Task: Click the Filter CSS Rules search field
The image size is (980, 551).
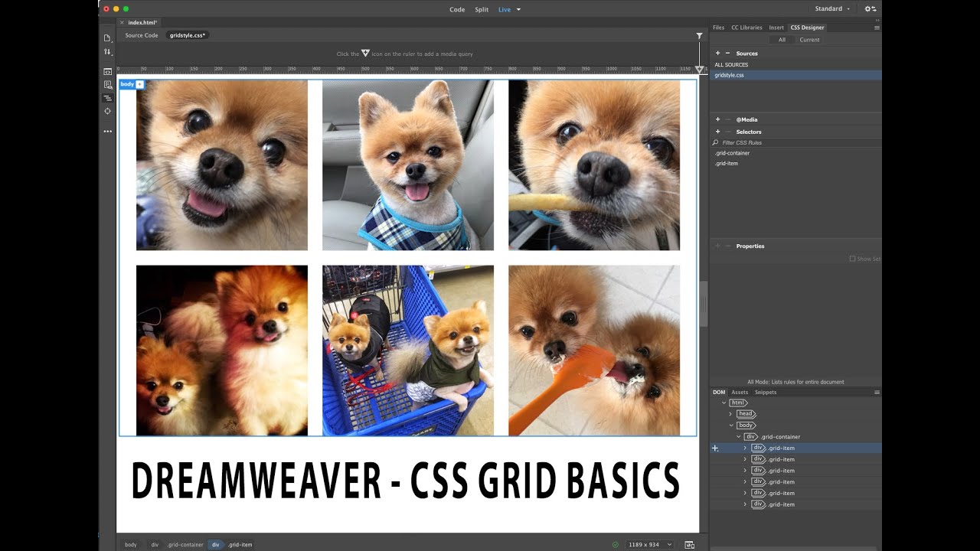Action: pyautogui.click(x=796, y=143)
